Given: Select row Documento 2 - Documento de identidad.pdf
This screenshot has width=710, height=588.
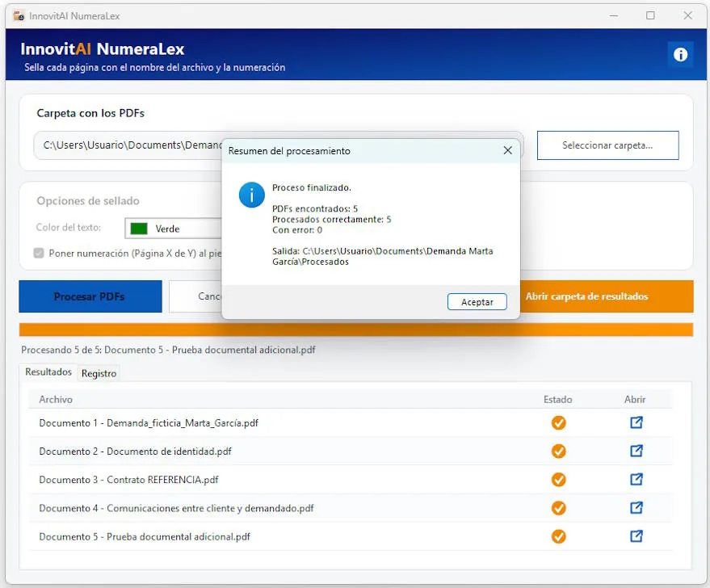Looking at the screenshot, I should [351, 451].
